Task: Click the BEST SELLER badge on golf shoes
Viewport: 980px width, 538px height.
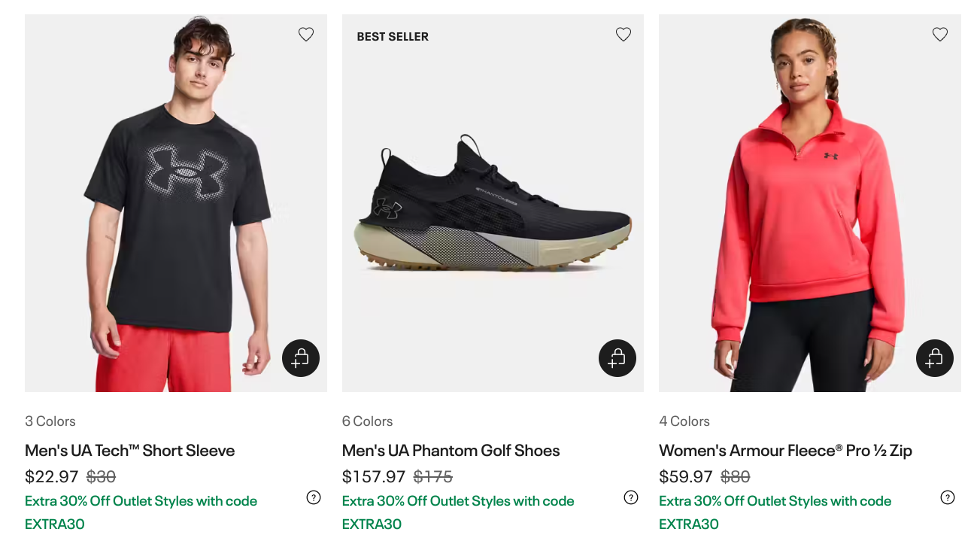Action: [x=393, y=37]
